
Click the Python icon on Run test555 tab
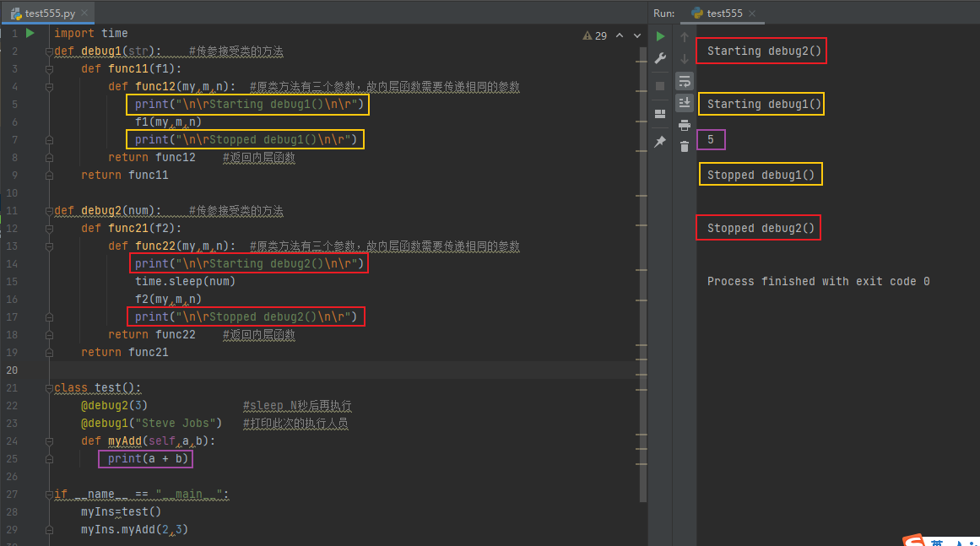pos(697,14)
